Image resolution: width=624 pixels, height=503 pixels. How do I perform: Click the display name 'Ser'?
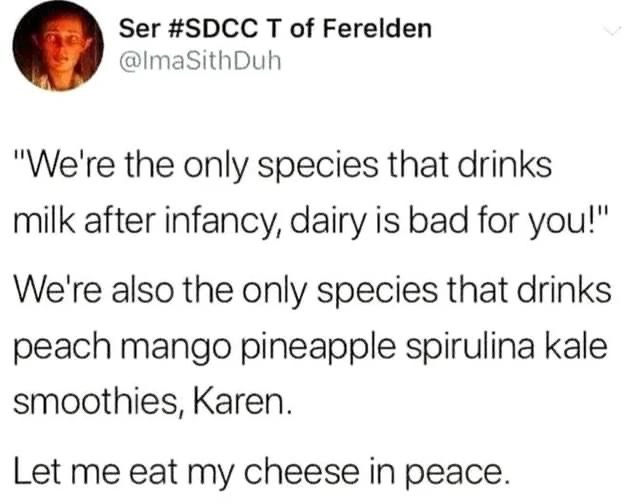[139, 29]
